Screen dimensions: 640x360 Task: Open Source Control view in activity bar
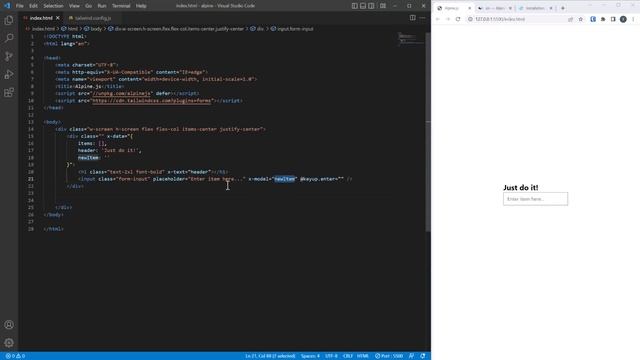(9, 56)
